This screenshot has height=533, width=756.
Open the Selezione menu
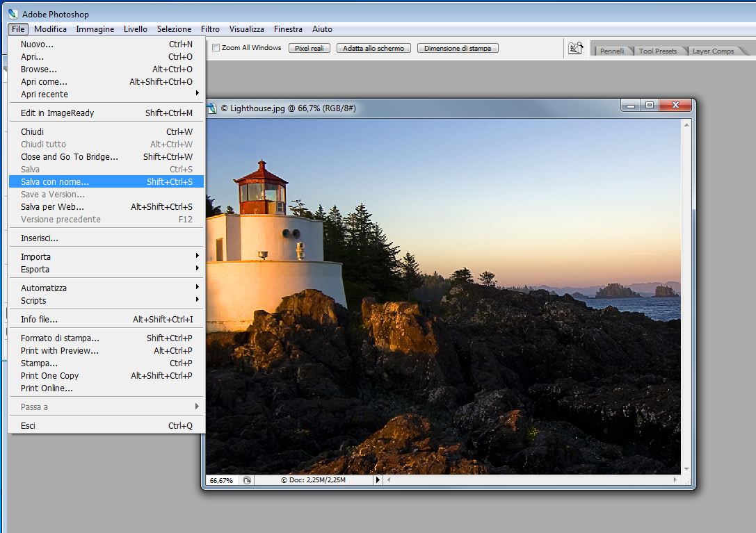tap(174, 29)
